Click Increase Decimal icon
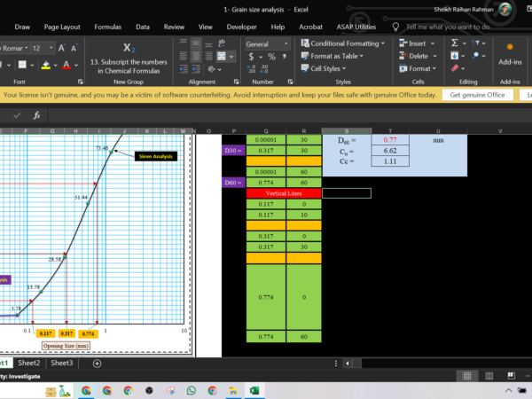 [252, 69]
